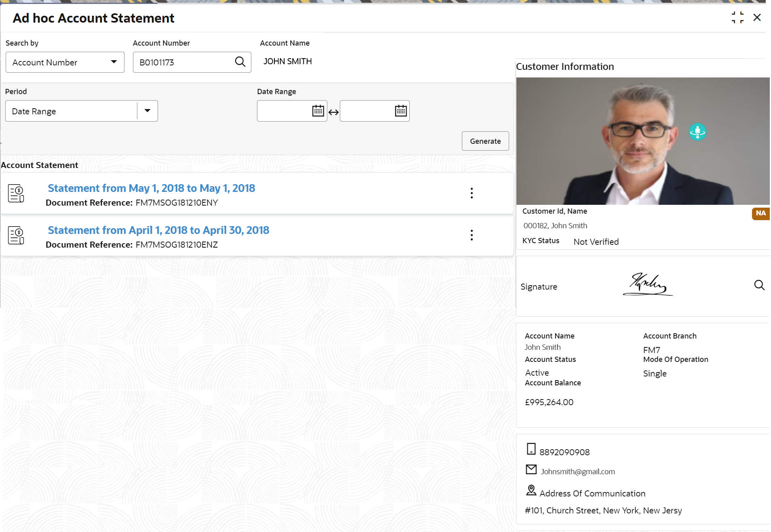Click the Generate button
The height and width of the screenshot is (532, 771).
(x=485, y=141)
